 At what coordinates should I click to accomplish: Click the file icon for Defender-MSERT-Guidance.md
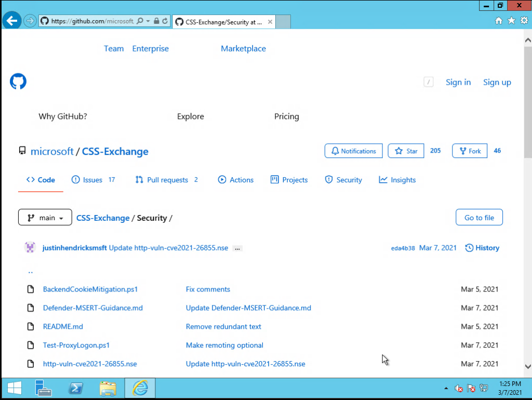point(31,308)
